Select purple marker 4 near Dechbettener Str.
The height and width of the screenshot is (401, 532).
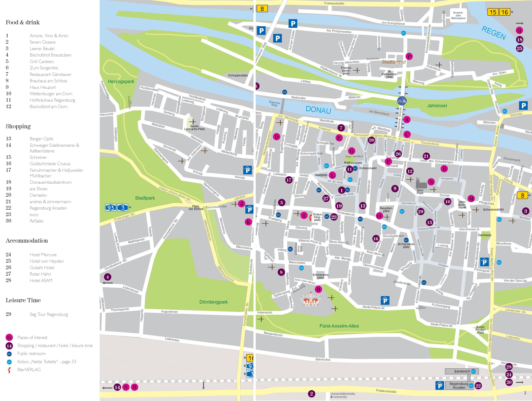point(108,277)
